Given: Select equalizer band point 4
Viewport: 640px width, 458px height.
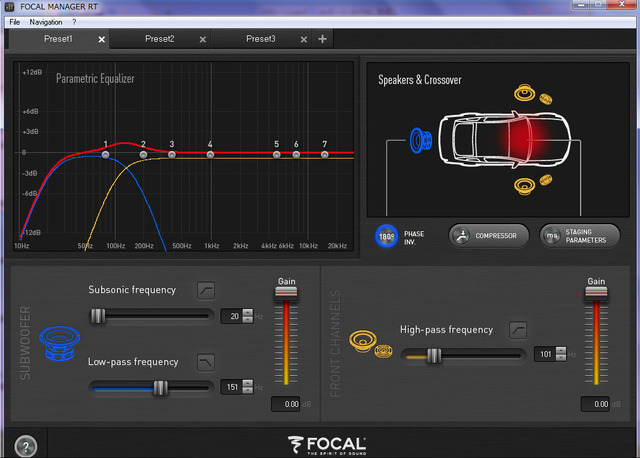Looking at the screenshot, I should coord(210,155).
